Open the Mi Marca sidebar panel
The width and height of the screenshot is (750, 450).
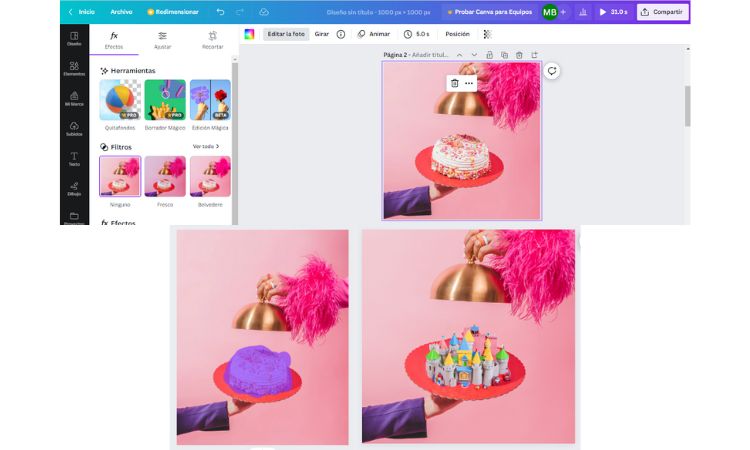74,99
